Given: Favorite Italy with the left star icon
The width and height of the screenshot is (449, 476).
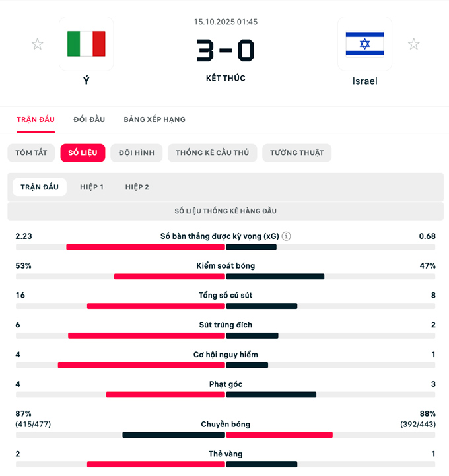Looking at the screenshot, I should pos(38,44).
